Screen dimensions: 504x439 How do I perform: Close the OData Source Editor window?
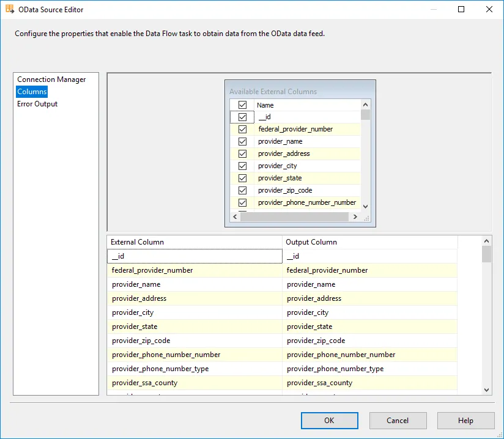[489, 9]
